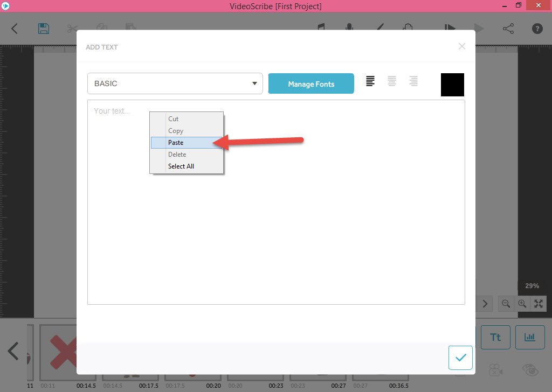Click the camera icon near bottom right

coord(496,370)
